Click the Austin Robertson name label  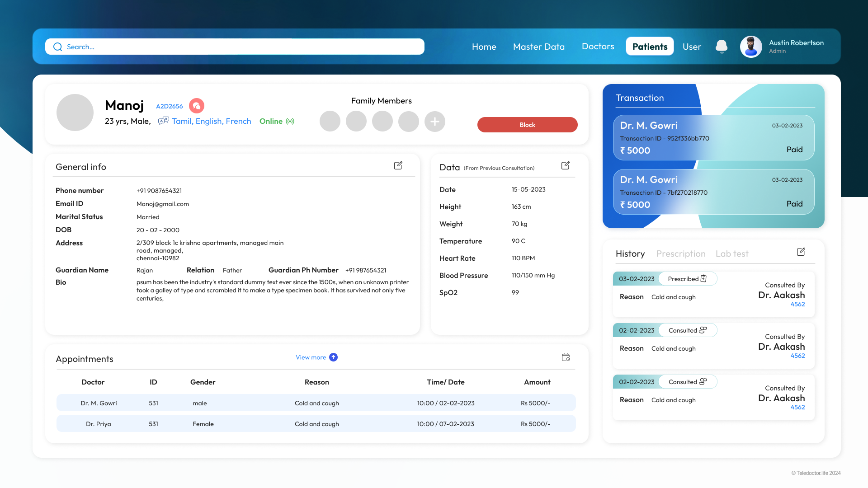click(x=796, y=43)
